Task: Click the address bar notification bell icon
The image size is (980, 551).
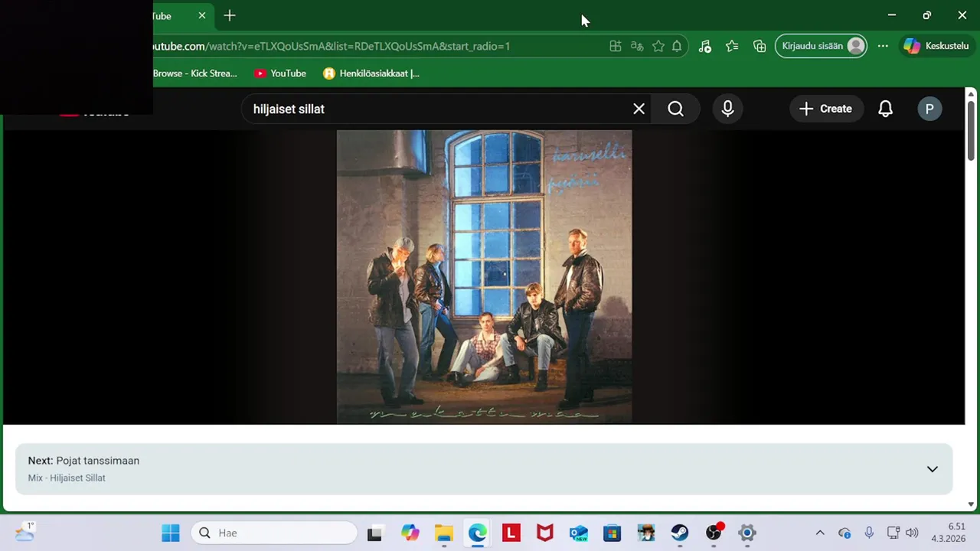Action: (x=677, y=46)
